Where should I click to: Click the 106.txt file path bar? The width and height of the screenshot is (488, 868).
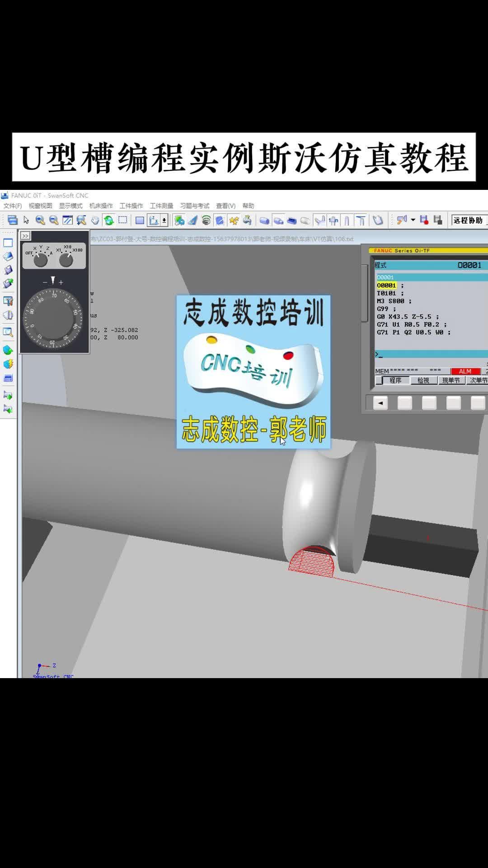221,239
